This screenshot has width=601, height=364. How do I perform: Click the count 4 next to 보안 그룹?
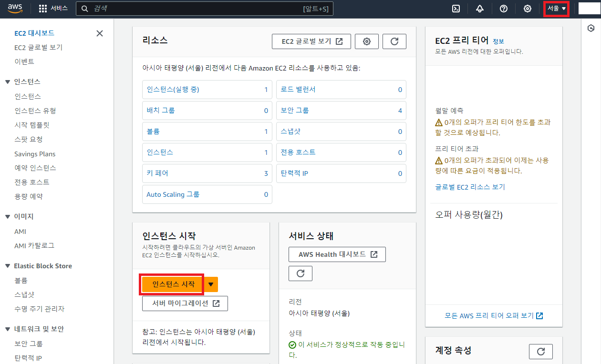[x=400, y=111]
